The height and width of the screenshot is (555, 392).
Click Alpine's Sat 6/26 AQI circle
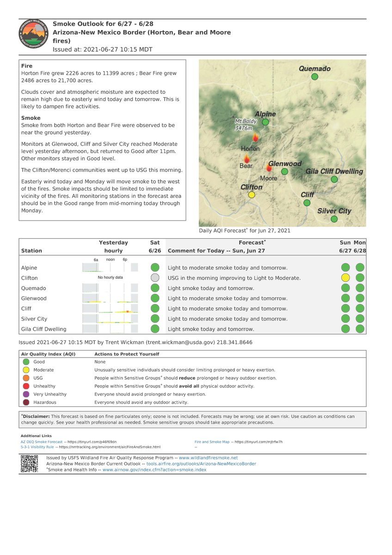click(x=155, y=267)
